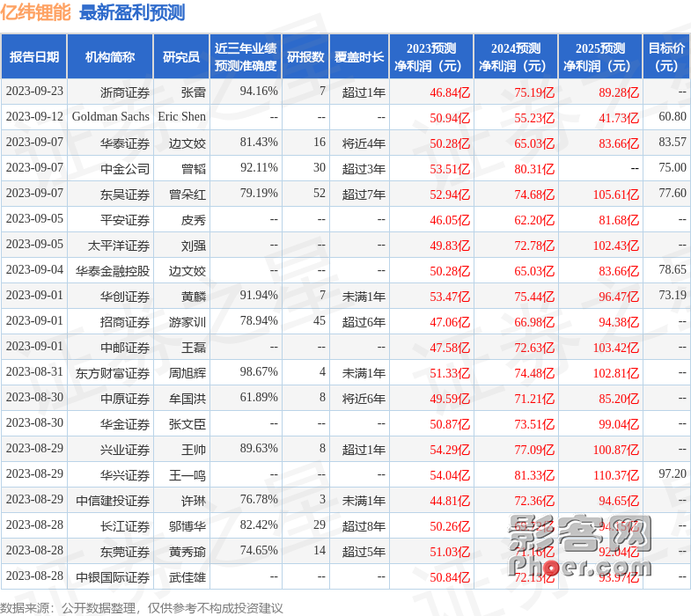The width and height of the screenshot is (691, 616).
Task: Click researcher 武佳雄
Action: (x=187, y=577)
